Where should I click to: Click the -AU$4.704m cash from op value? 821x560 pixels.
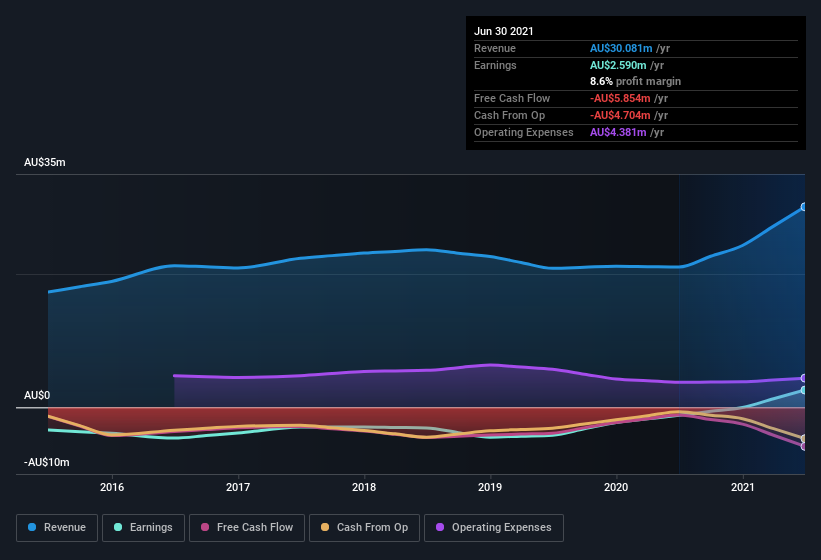(620, 115)
